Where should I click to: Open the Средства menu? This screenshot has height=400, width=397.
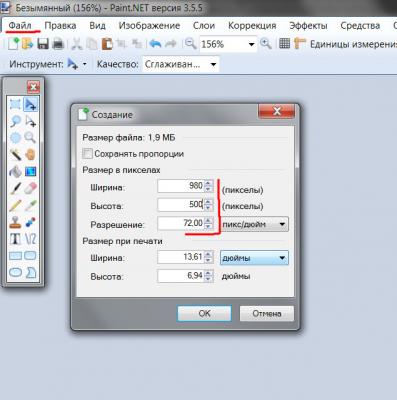click(360, 26)
